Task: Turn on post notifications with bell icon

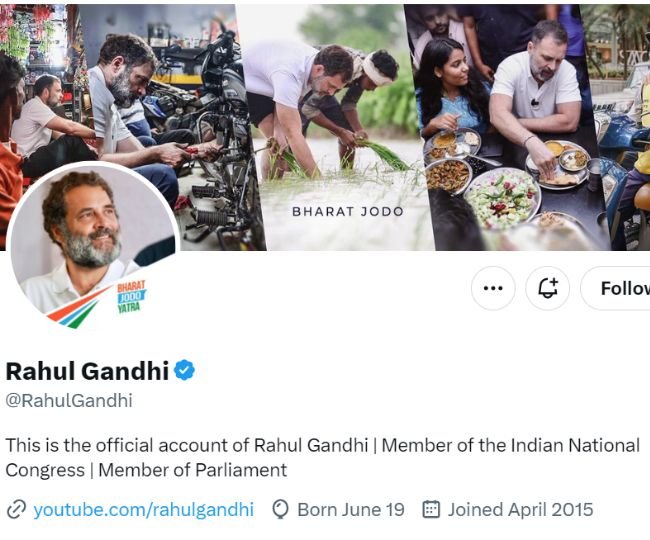Action: [x=547, y=288]
